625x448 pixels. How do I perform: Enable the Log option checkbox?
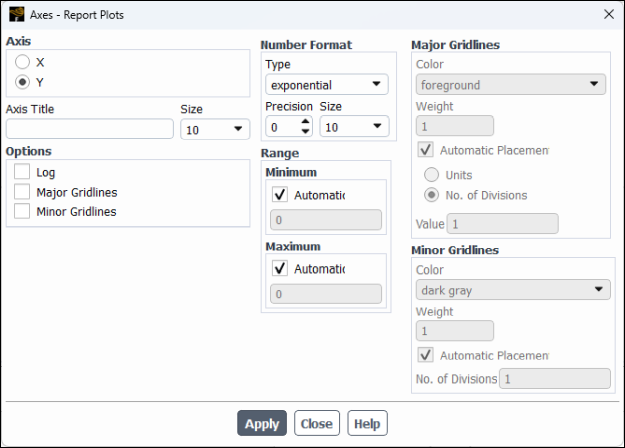(x=23, y=172)
